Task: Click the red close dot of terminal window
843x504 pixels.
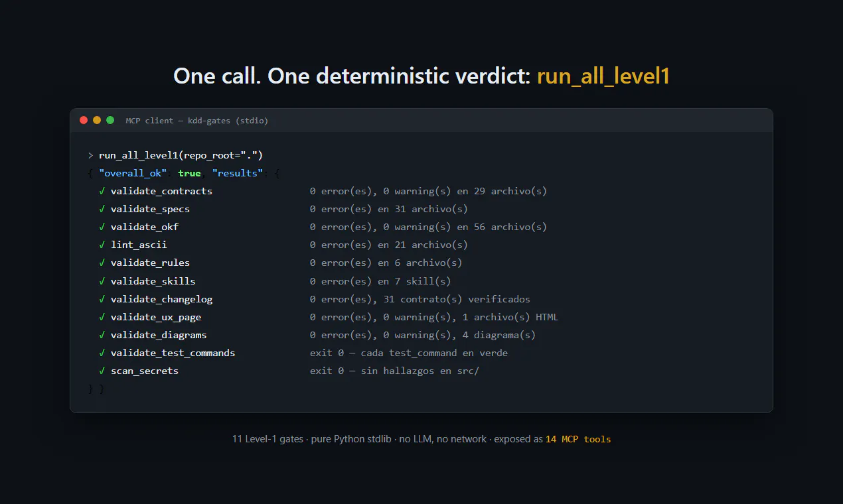Action: [84, 120]
